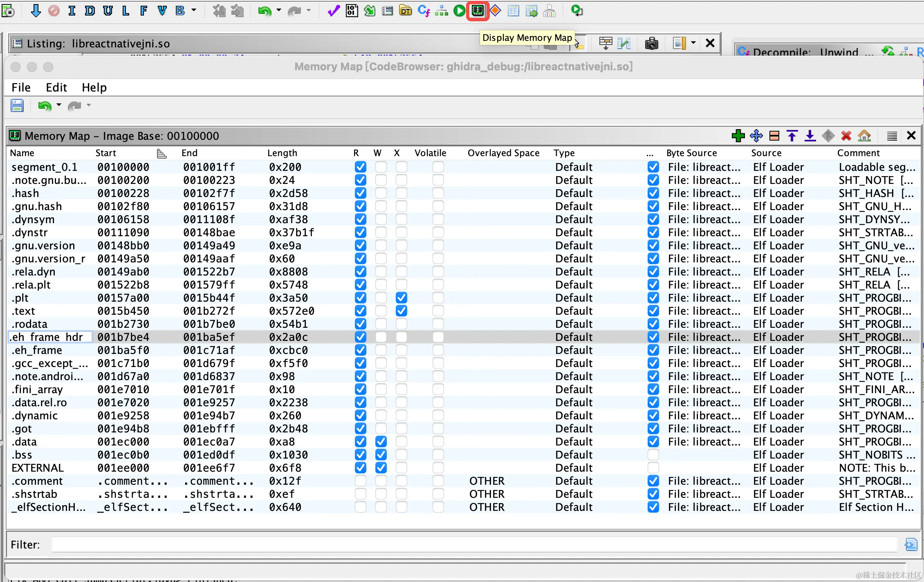Click the green play script icon
924x582 pixels.
point(460,11)
